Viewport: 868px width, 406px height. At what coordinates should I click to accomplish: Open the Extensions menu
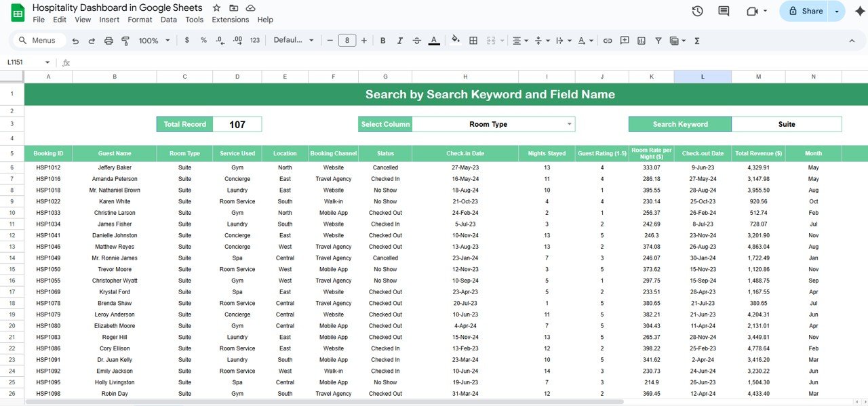(231, 20)
